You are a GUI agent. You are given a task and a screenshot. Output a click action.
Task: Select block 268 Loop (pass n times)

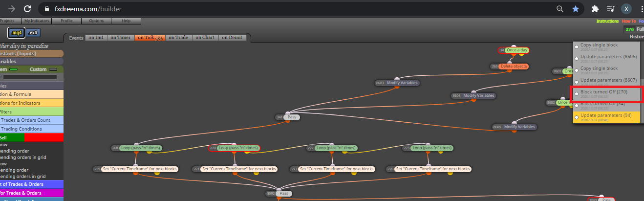(137, 148)
